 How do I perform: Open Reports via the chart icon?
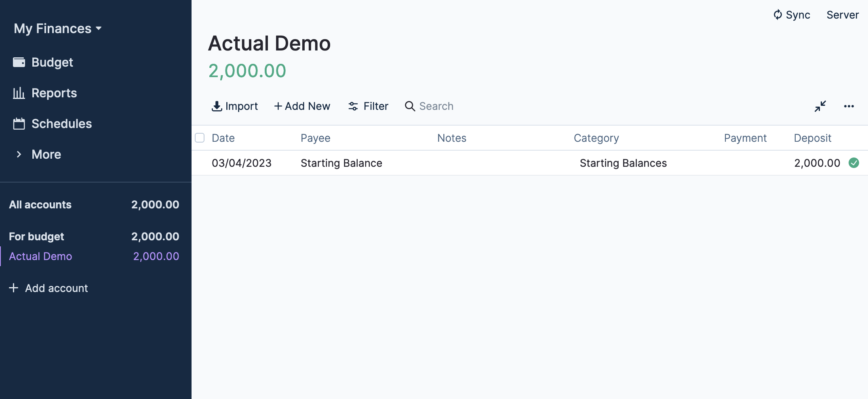[x=19, y=93]
